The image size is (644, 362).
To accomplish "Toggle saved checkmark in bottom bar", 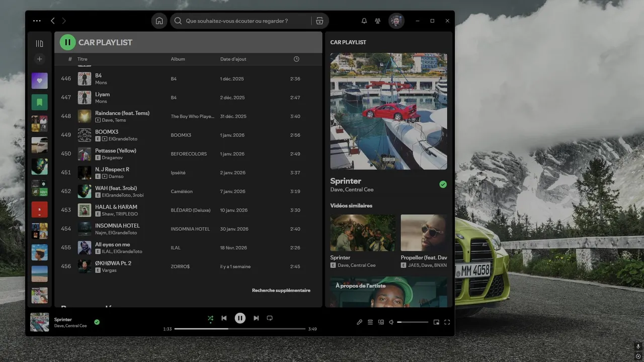I will [97, 322].
